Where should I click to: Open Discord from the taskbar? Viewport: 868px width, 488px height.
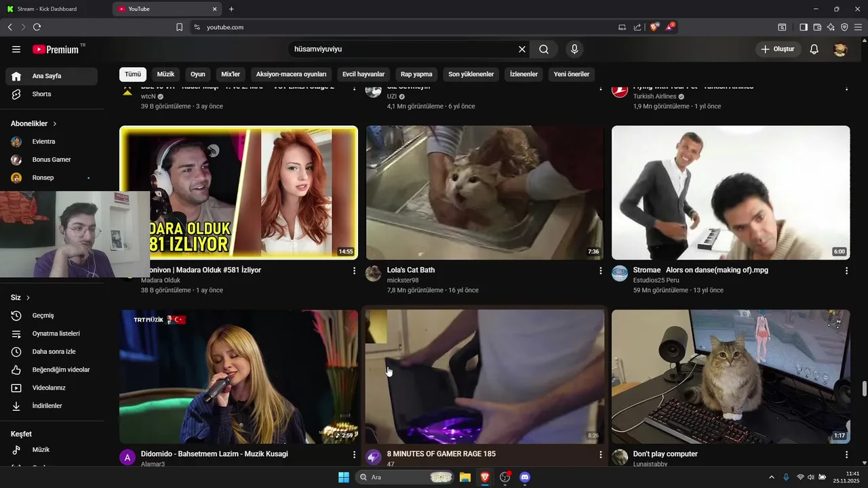coord(524,477)
